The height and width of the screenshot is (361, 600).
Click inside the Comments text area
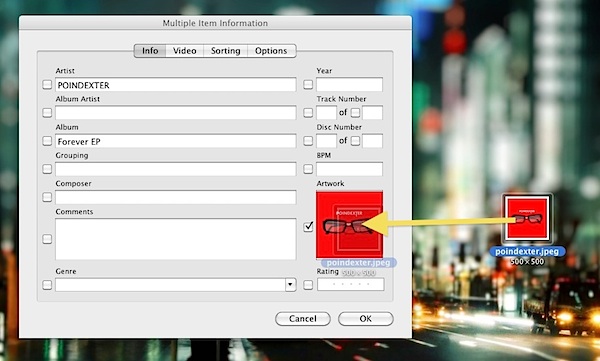[176, 239]
